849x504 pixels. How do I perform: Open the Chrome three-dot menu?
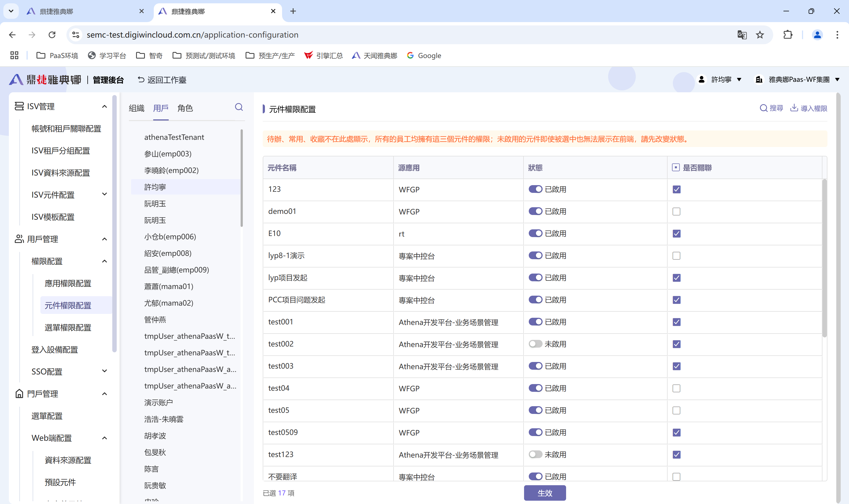click(x=837, y=35)
